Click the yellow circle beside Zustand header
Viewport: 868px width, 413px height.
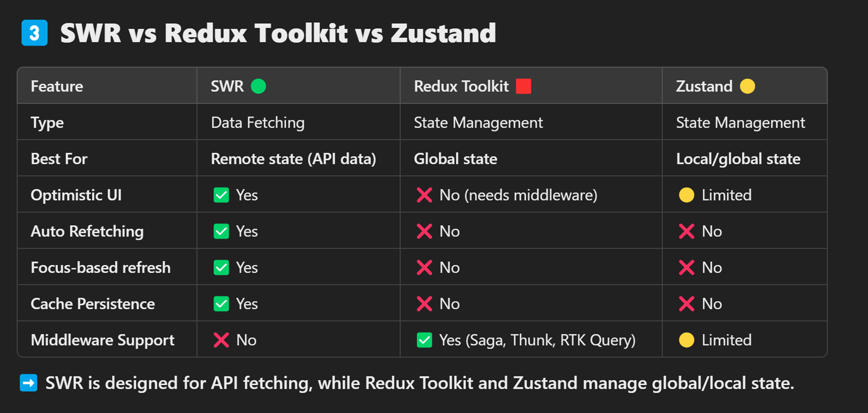pyautogui.click(x=748, y=86)
